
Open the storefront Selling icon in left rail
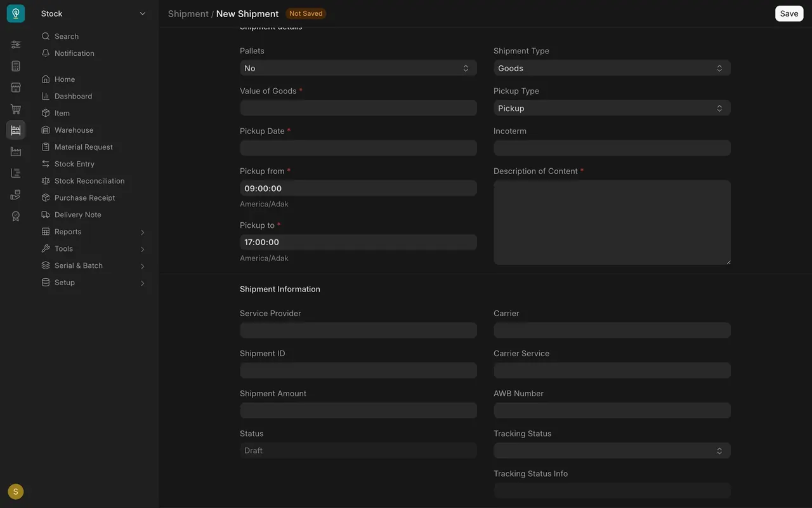click(16, 88)
